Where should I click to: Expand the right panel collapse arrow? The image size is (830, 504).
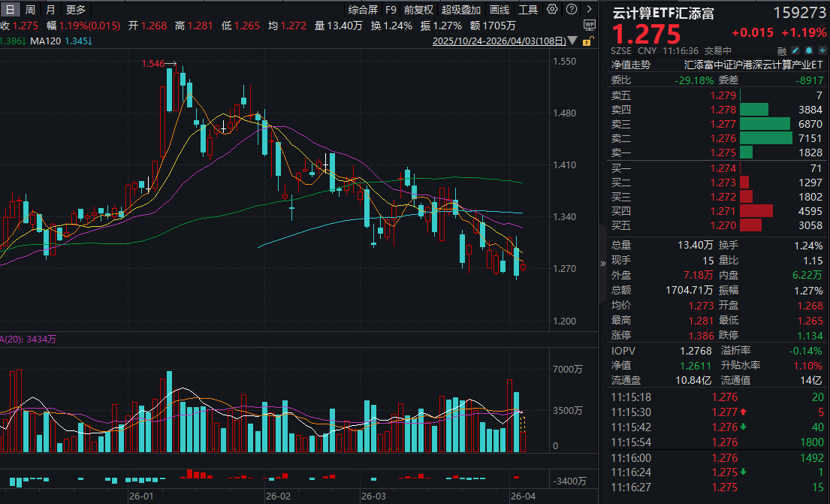click(x=602, y=265)
